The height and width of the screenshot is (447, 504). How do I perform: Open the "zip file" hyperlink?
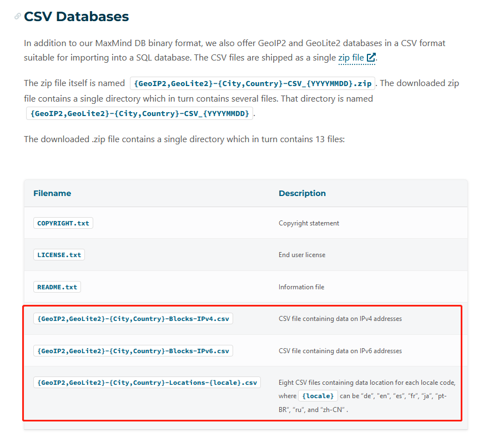coord(351,58)
